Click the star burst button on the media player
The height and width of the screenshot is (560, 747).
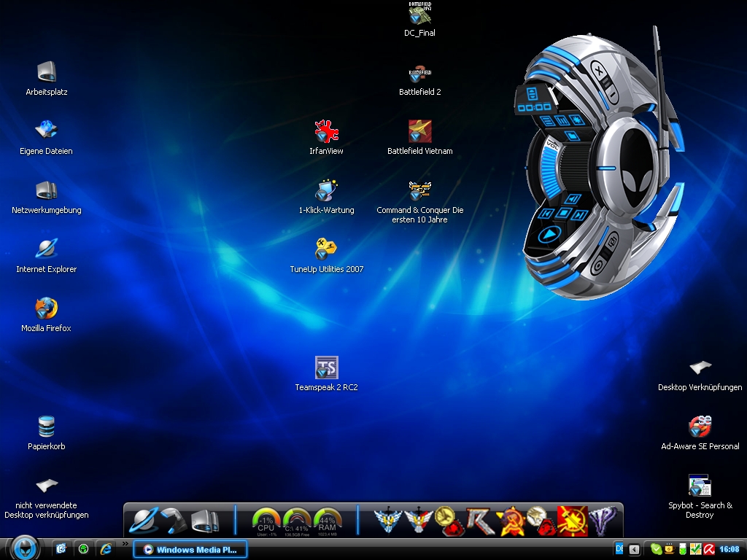pos(576,120)
